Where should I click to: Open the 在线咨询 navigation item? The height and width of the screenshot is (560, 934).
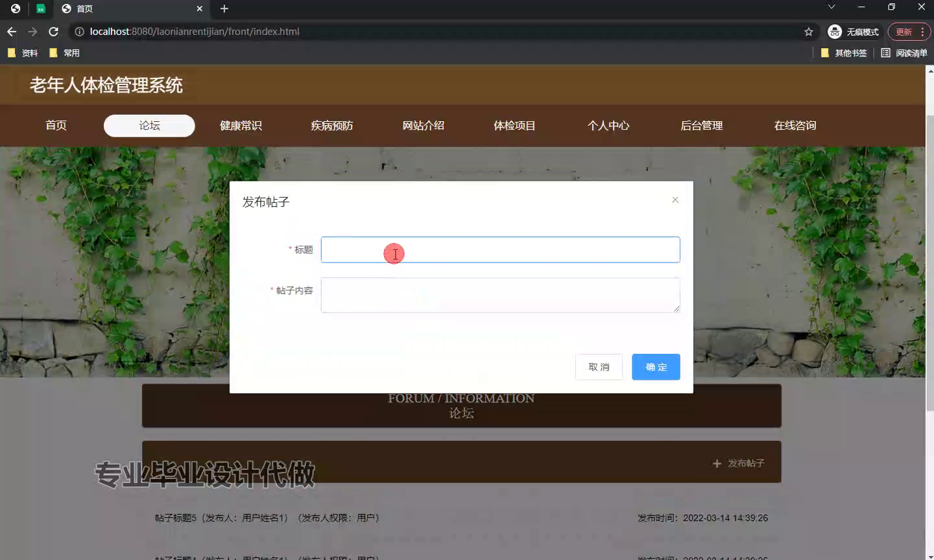[x=795, y=126]
